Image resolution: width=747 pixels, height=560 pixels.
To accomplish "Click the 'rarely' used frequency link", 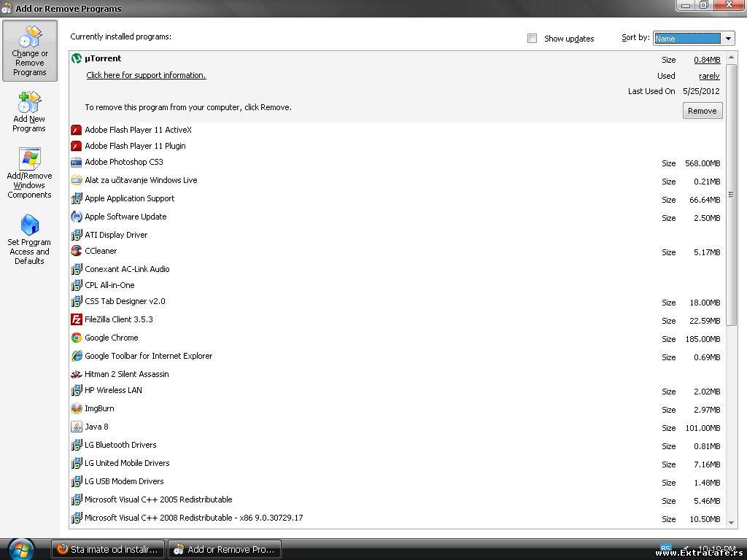I will [709, 76].
